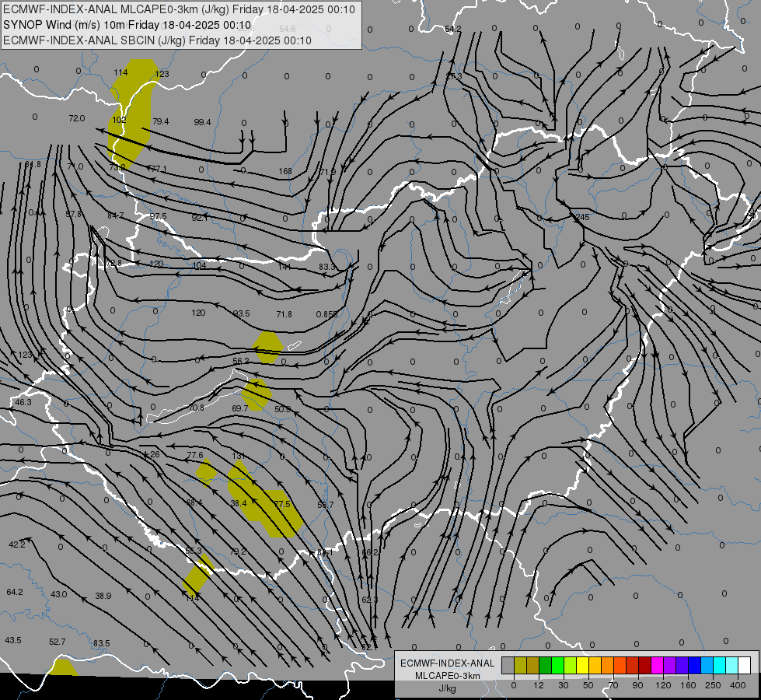Pick the white swatch at legend end
The height and width of the screenshot is (700, 761).
click(x=745, y=665)
